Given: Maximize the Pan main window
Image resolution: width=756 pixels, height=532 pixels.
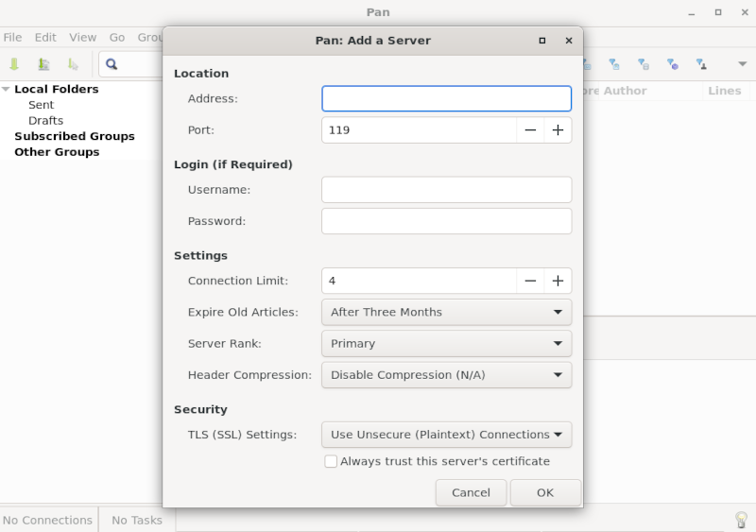Looking at the screenshot, I should tap(718, 12).
